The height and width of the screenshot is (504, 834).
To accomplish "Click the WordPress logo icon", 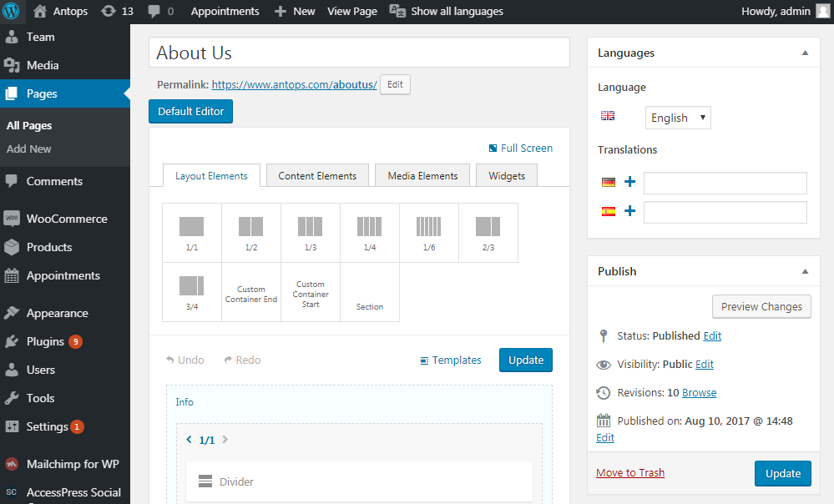I will click(x=11, y=11).
